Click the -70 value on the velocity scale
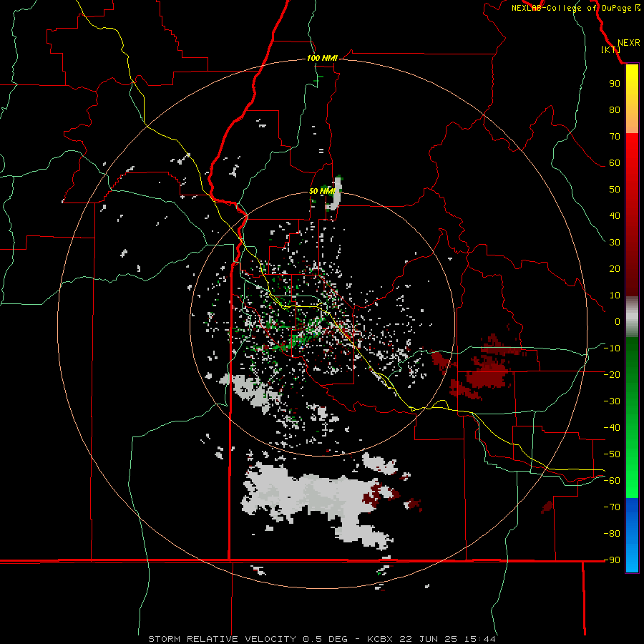 (x=612, y=507)
